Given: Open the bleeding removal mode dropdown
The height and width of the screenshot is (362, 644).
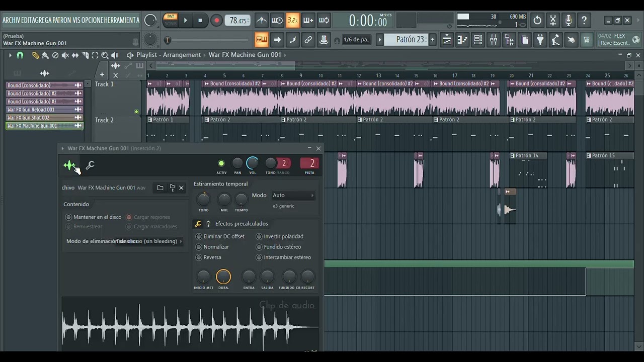Looking at the screenshot, I should [149, 241].
